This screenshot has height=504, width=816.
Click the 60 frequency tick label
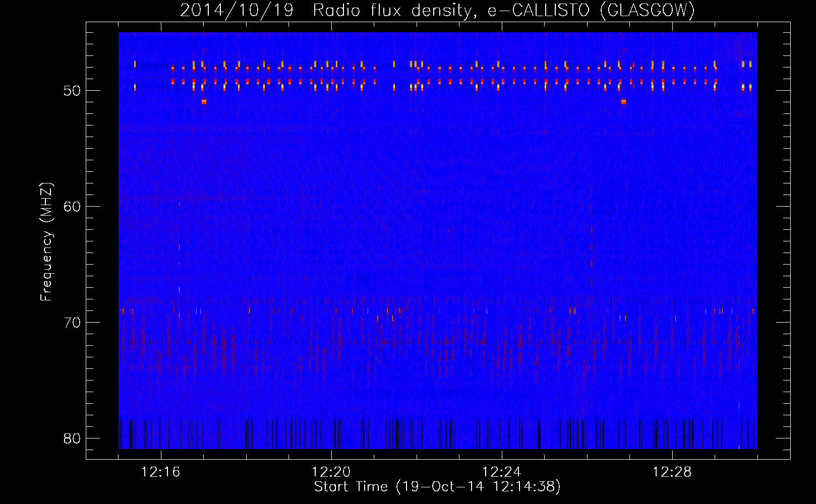72,207
